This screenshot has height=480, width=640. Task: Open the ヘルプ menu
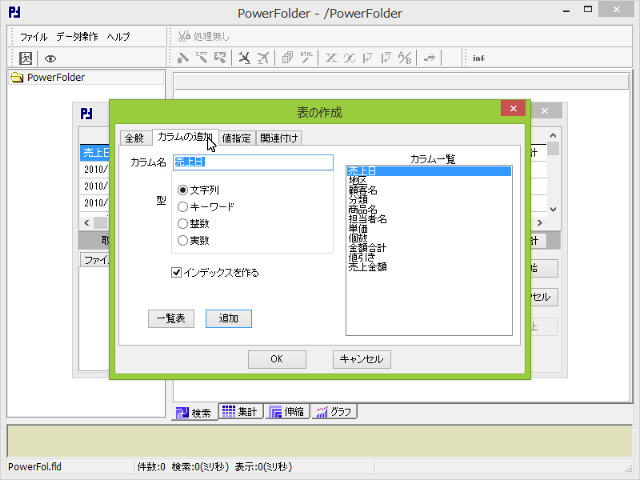(118, 37)
